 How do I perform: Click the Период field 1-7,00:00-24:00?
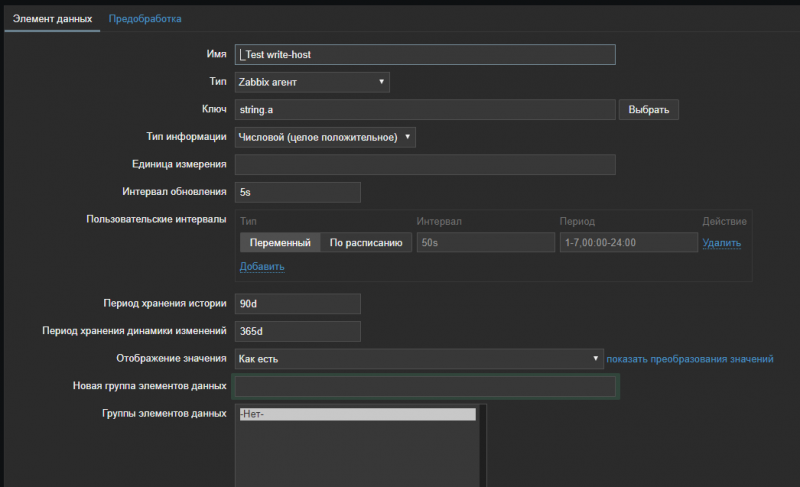(x=628, y=242)
